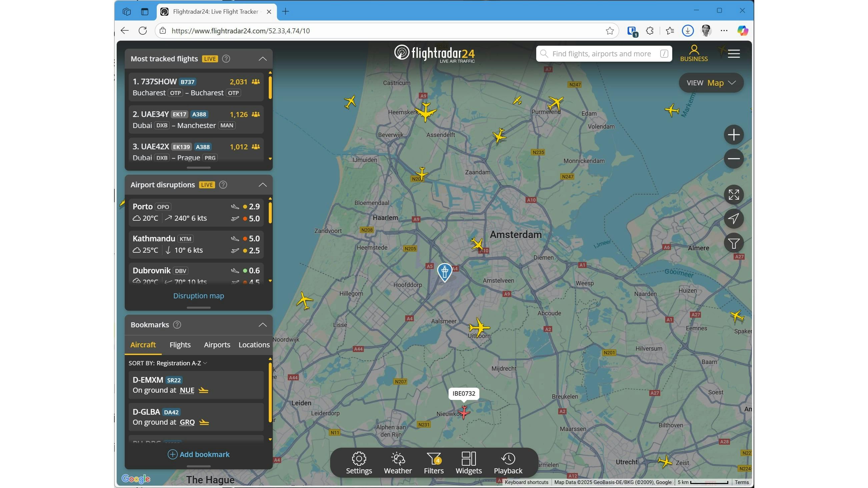The height and width of the screenshot is (488, 868).
Task: Select the red IBE0732 aircraft on map
Action: click(x=464, y=412)
